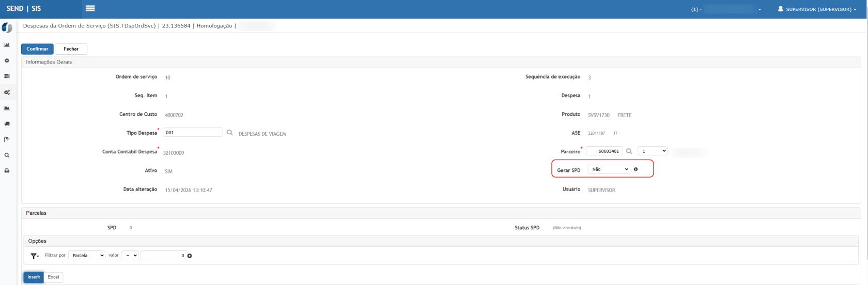
Task: Open lookup search next to Tipo Despesa
Action: [x=229, y=133]
